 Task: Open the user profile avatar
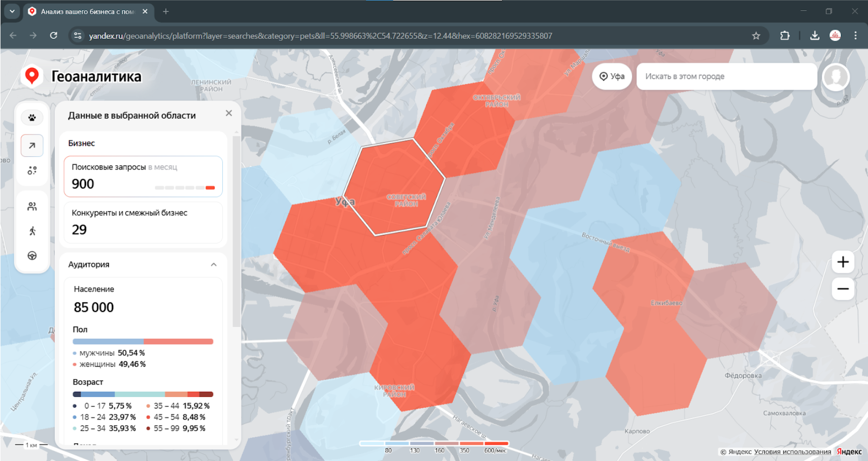(x=835, y=77)
